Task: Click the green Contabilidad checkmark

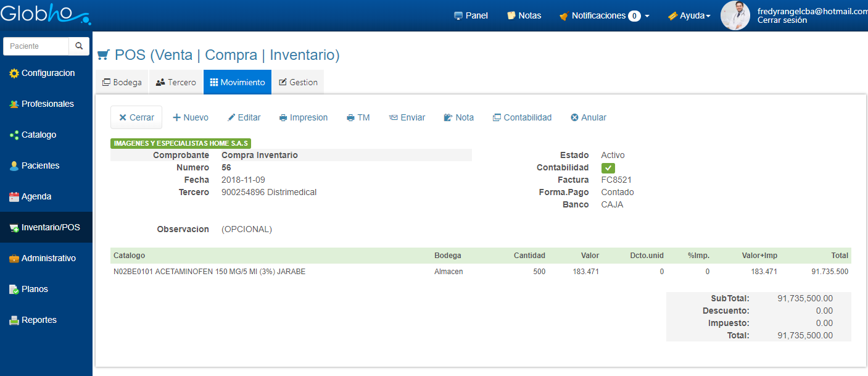Action: [608, 168]
